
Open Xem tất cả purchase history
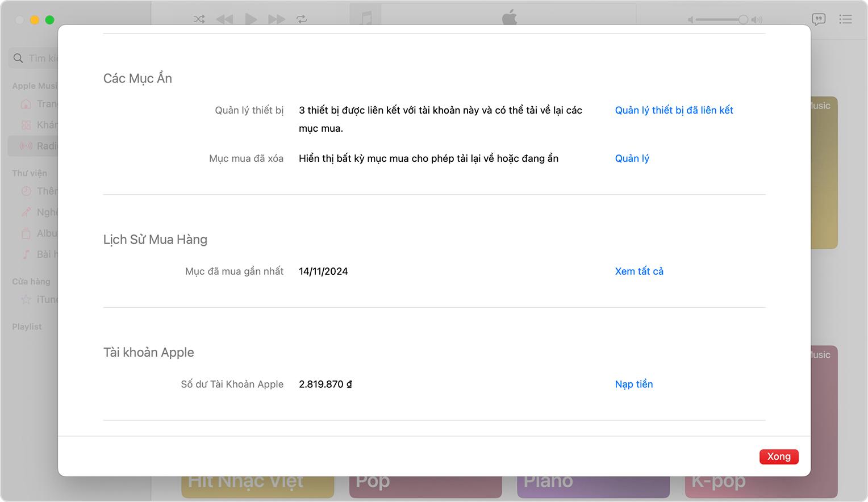tap(639, 271)
